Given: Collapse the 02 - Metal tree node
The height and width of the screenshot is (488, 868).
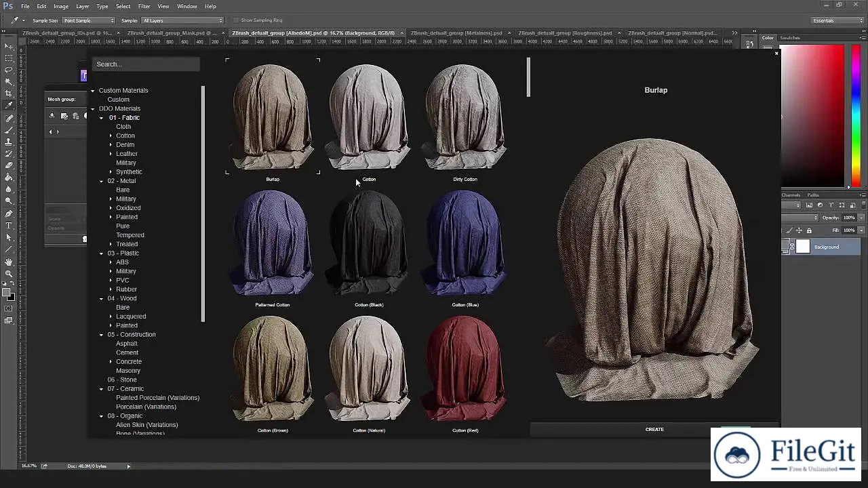Looking at the screenshot, I should coord(102,181).
